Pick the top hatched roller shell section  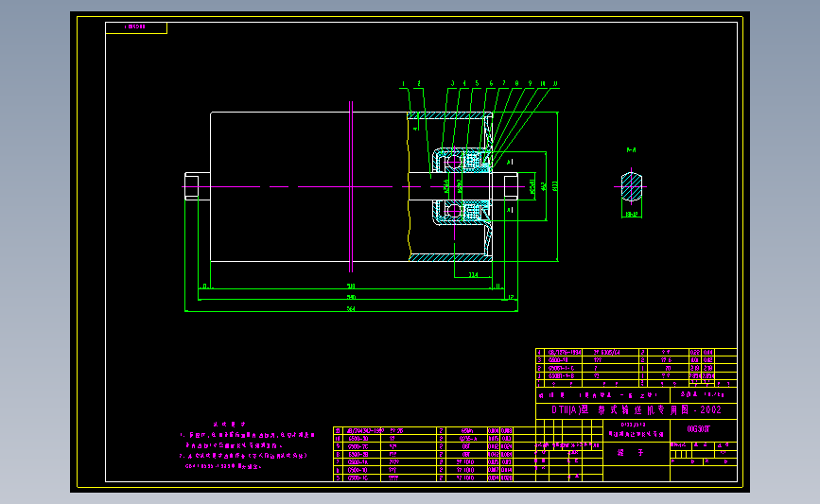pos(450,115)
